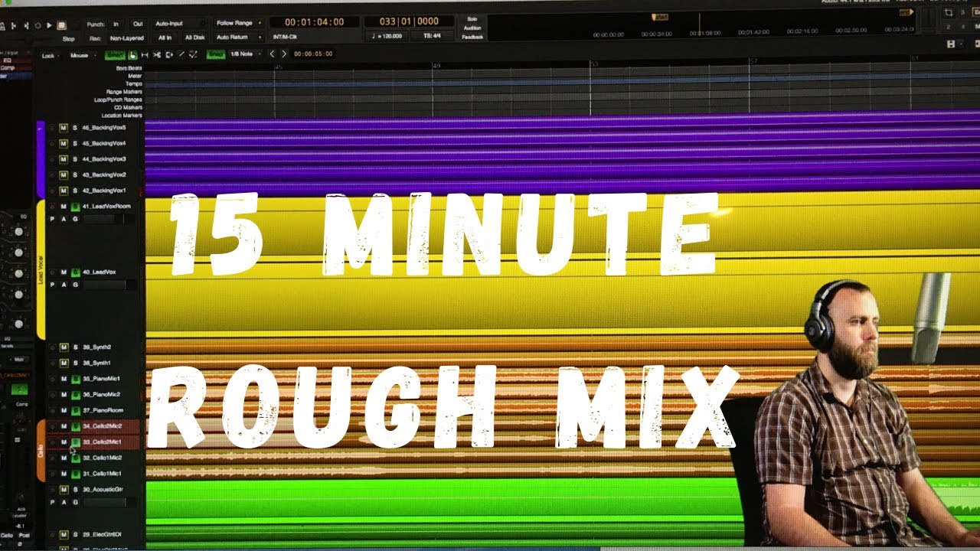980x551 pixels.
Task: Select the 33_Cello2Mic1 track name
Action: tap(102, 442)
